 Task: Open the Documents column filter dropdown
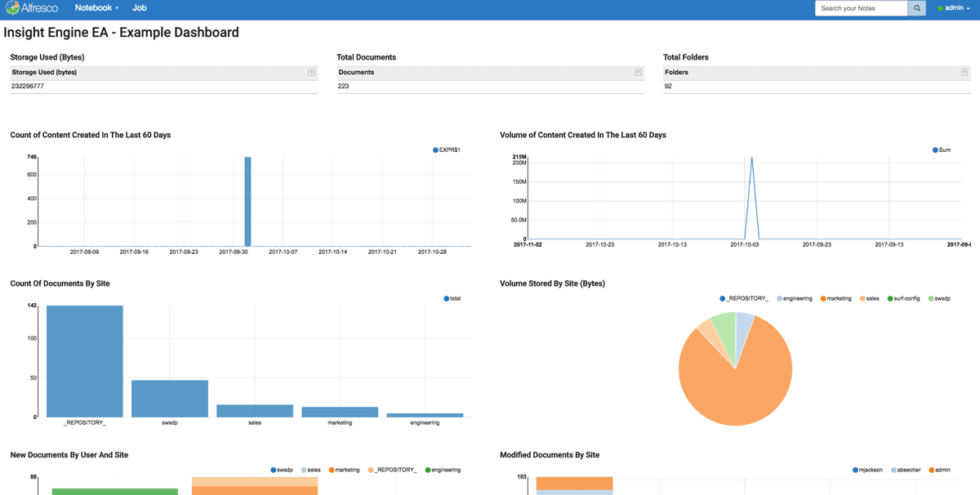tap(638, 72)
